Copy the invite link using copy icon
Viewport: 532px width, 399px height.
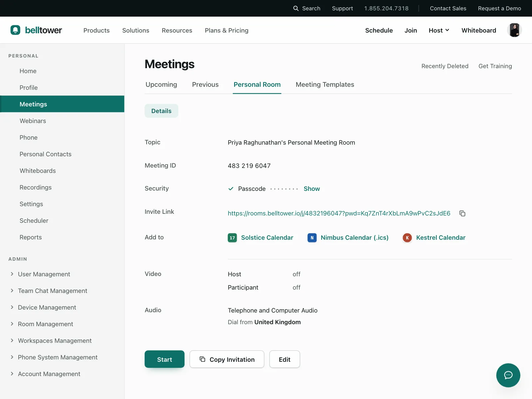(x=462, y=213)
